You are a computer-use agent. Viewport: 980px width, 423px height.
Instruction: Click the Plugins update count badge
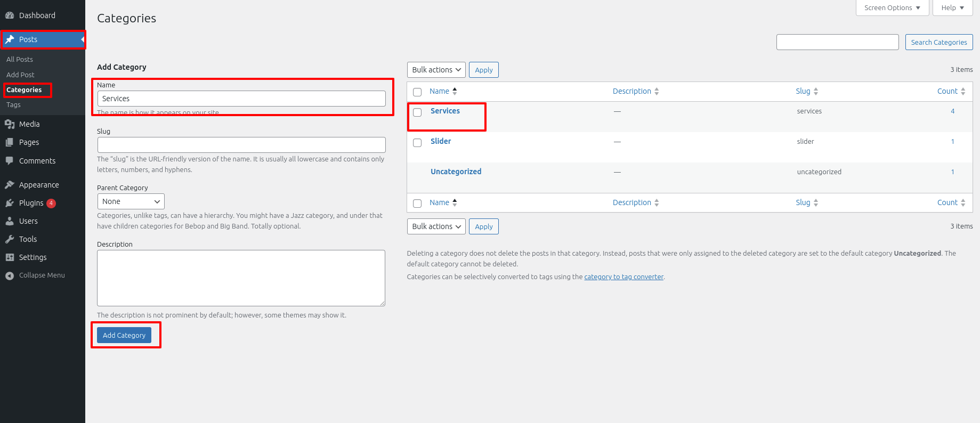(x=51, y=203)
